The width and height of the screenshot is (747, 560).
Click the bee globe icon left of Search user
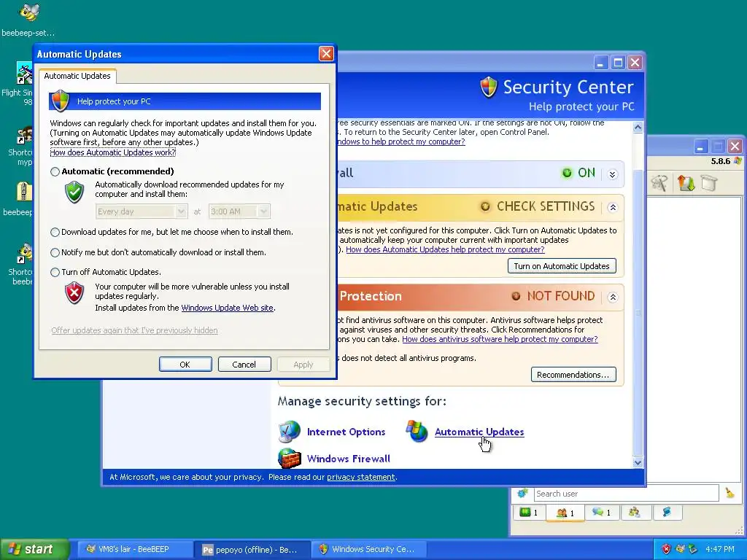coord(522,494)
